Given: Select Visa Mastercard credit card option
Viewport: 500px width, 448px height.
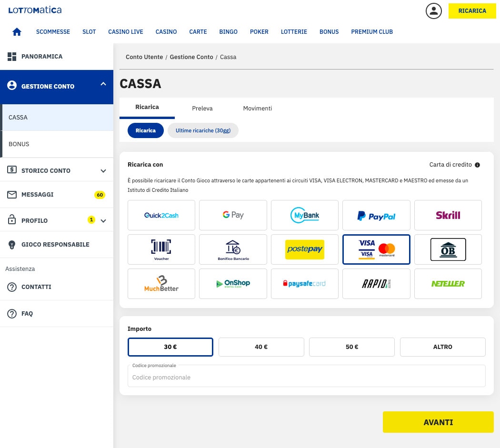Looking at the screenshot, I should [x=376, y=249].
